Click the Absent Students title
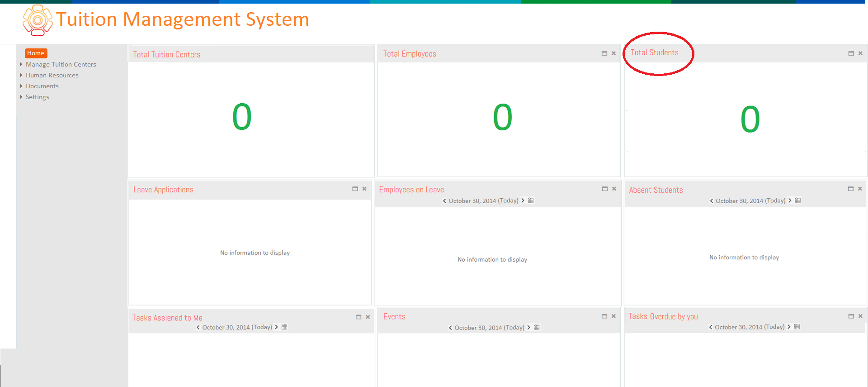 coord(656,190)
